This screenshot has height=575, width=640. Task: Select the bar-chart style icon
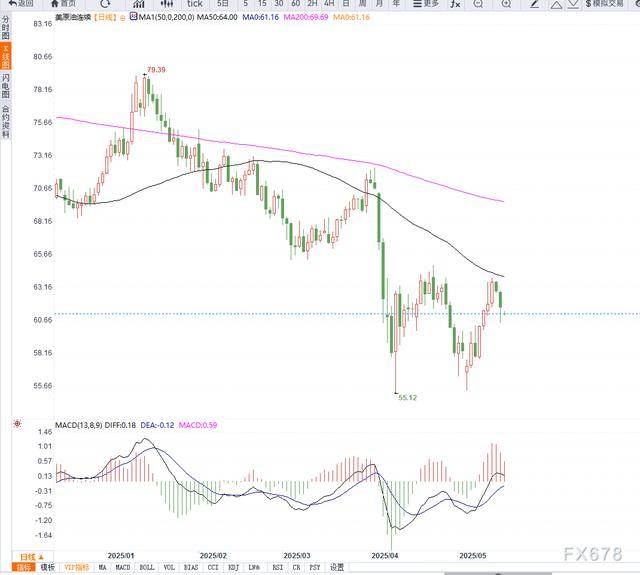coord(139,4)
